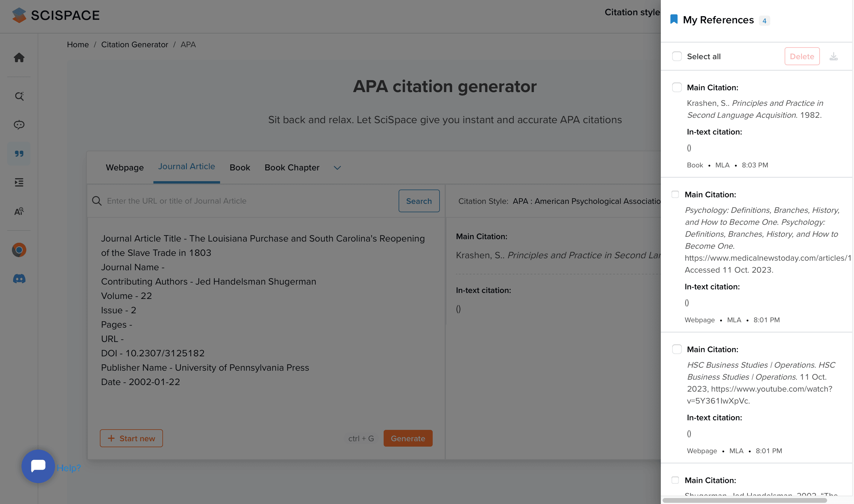Click the Generate button
The width and height of the screenshot is (854, 504).
pos(408,438)
